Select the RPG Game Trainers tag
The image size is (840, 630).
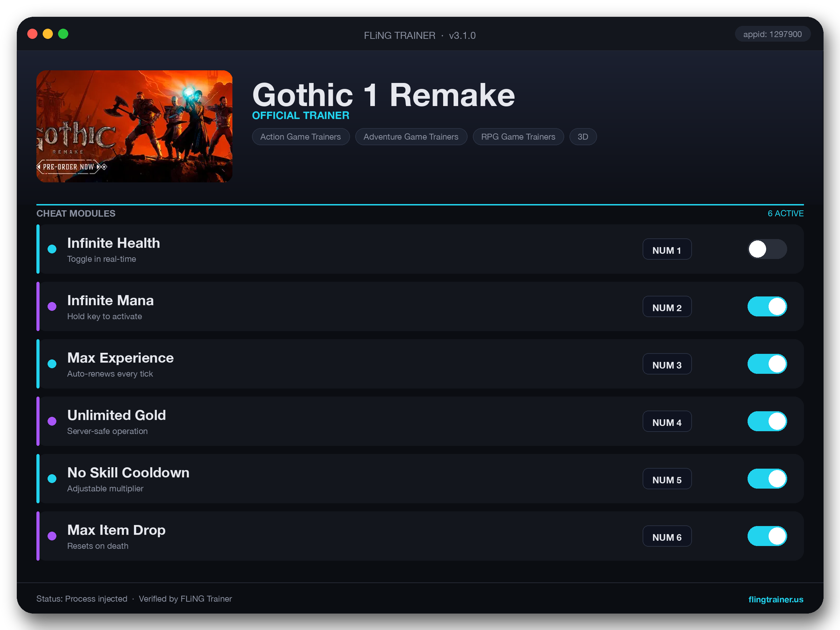point(518,137)
